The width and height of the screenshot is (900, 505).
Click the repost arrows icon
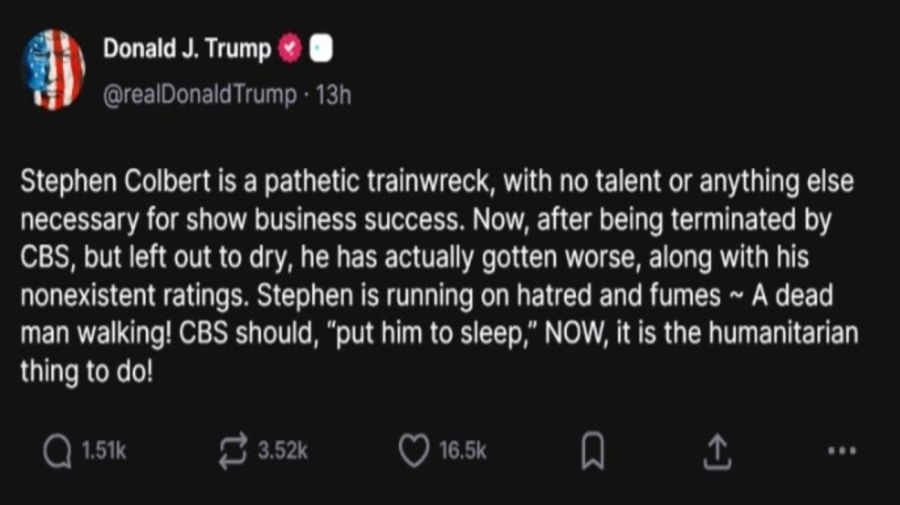pyautogui.click(x=233, y=453)
